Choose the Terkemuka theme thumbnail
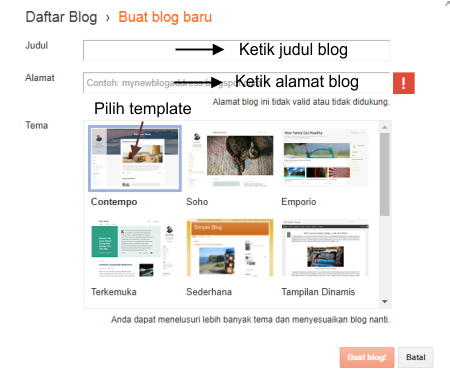 pyautogui.click(x=135, y=248)
